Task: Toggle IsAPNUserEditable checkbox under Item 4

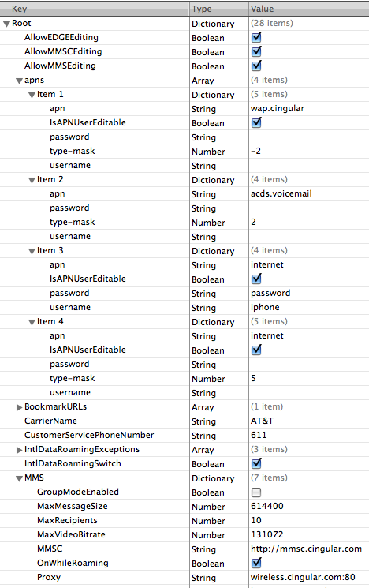Action: tap(256, 350)
